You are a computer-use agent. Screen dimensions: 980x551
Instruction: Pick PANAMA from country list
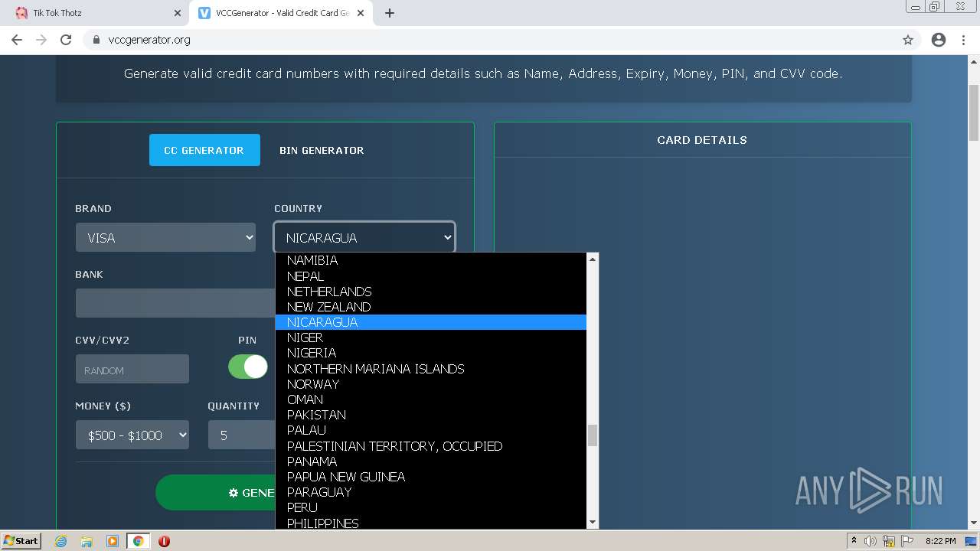tap(431, 461)
